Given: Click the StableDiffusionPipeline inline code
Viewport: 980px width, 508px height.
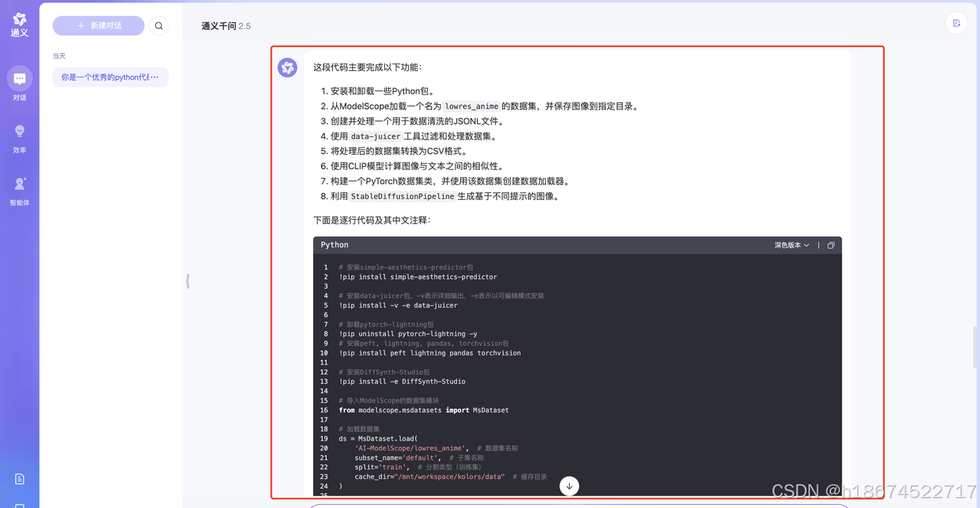Looking at the screenshot, I should pyautogui.click(x=402, y=196).
